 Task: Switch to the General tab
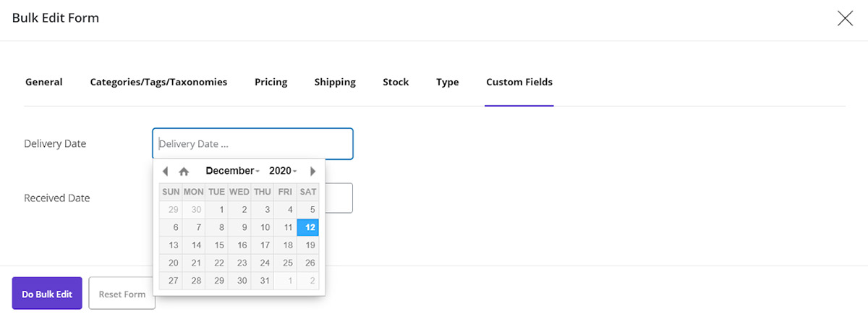(43, 83)
